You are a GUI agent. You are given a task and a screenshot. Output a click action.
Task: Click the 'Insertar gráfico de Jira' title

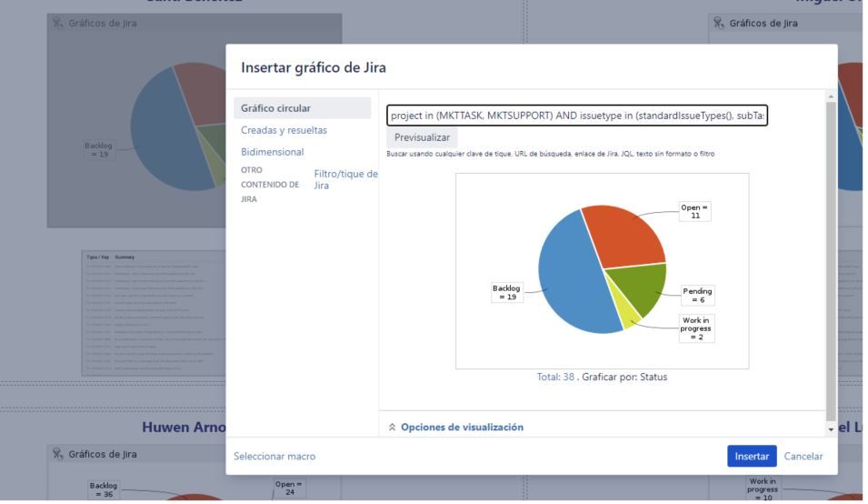click(314, 67)
